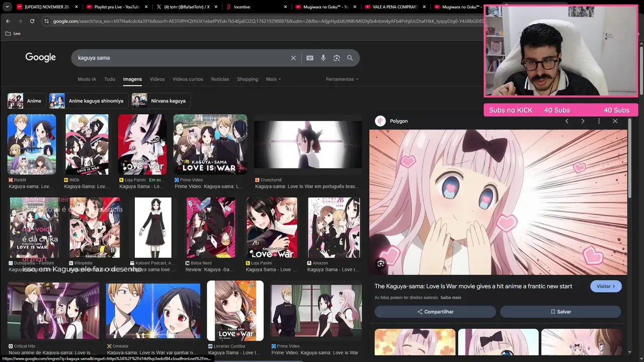
Task: Switch to Tudo results tab
Action: (110, 79)
